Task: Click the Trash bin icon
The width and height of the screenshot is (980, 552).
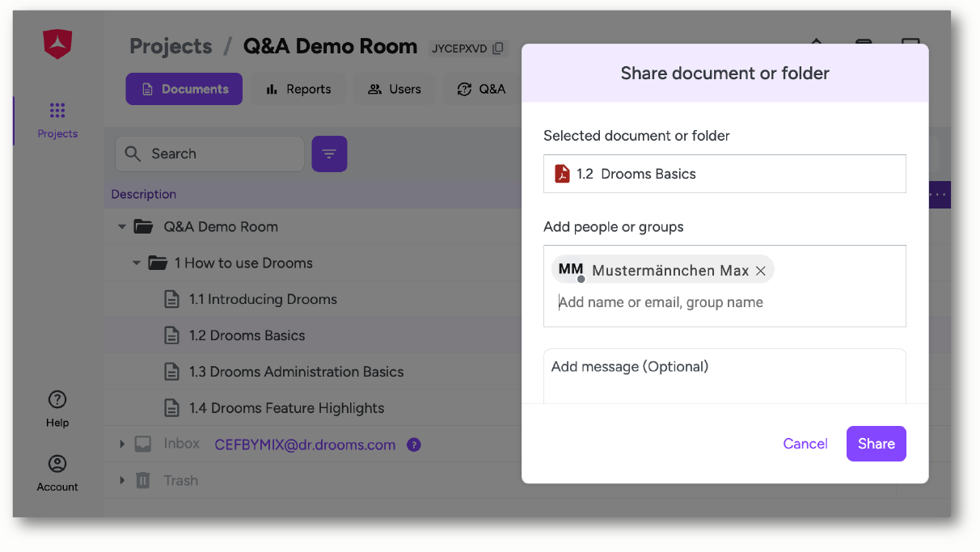Action: (x=143, y=480)
